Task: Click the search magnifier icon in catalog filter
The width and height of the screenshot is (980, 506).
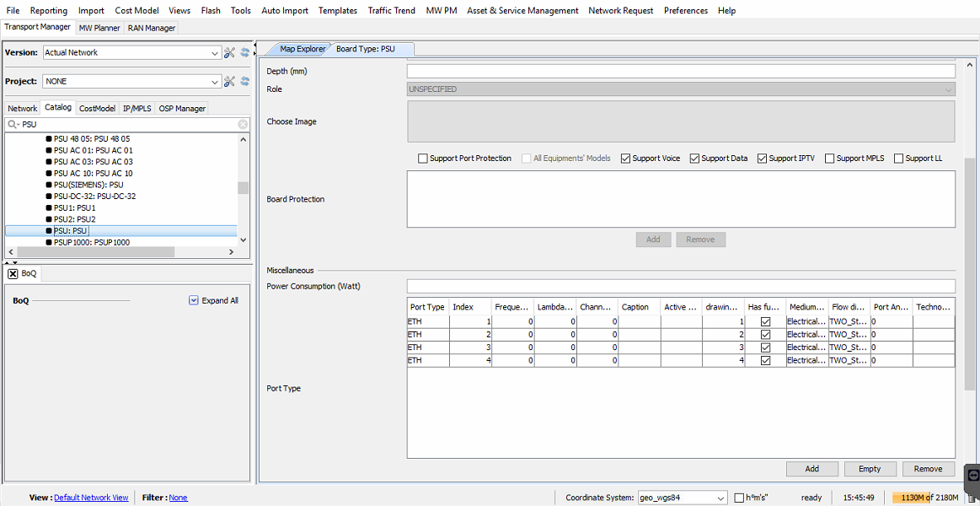Action: (x=13, y=124)
